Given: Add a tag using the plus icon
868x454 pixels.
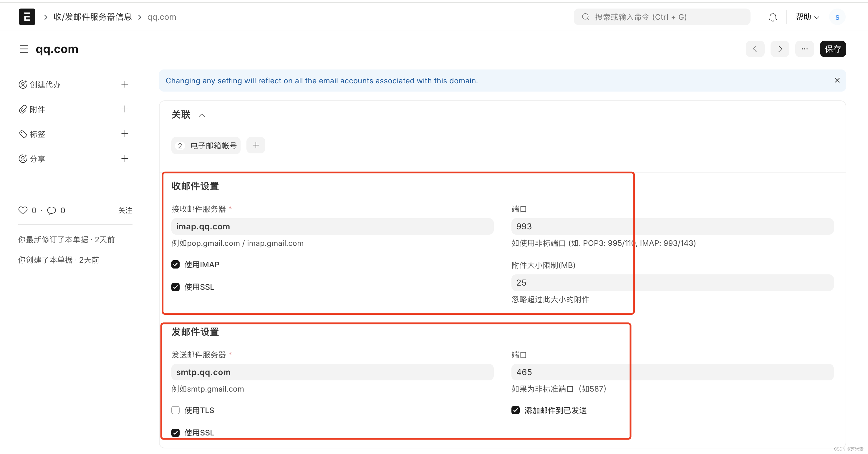Looking at the screenshot, I should coord(125,134).
